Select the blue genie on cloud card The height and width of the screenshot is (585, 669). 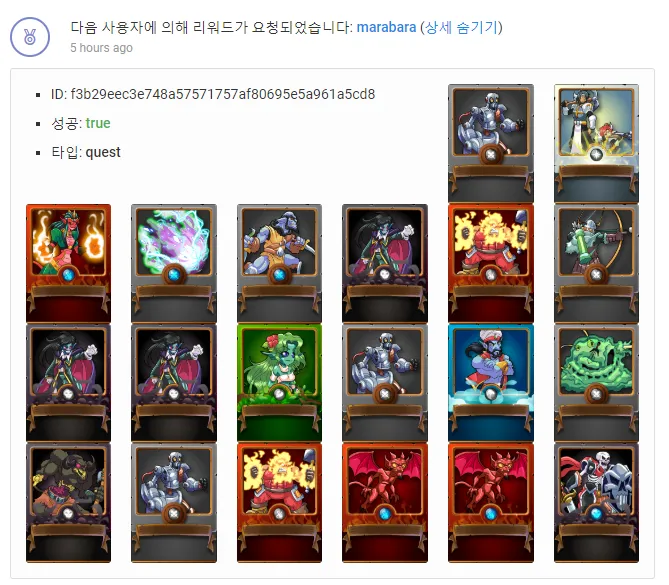491,383
